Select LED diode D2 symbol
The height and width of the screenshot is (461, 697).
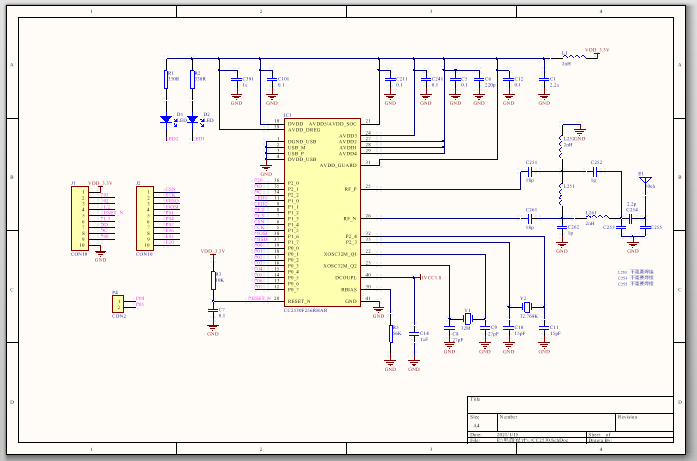(x=192, y=119)
